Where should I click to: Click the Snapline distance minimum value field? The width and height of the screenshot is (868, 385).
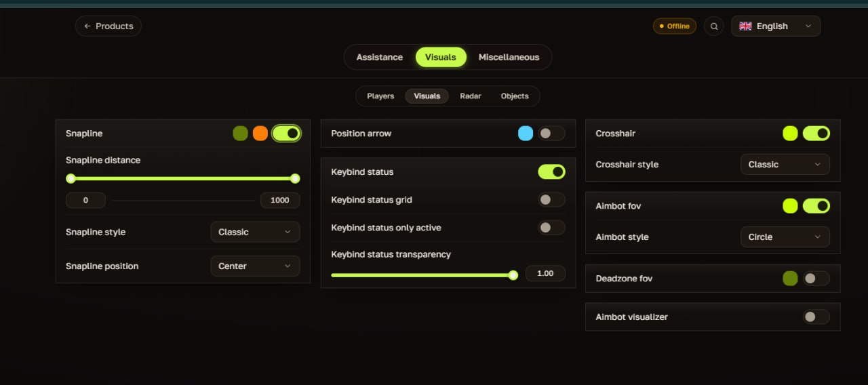point(85,200)
